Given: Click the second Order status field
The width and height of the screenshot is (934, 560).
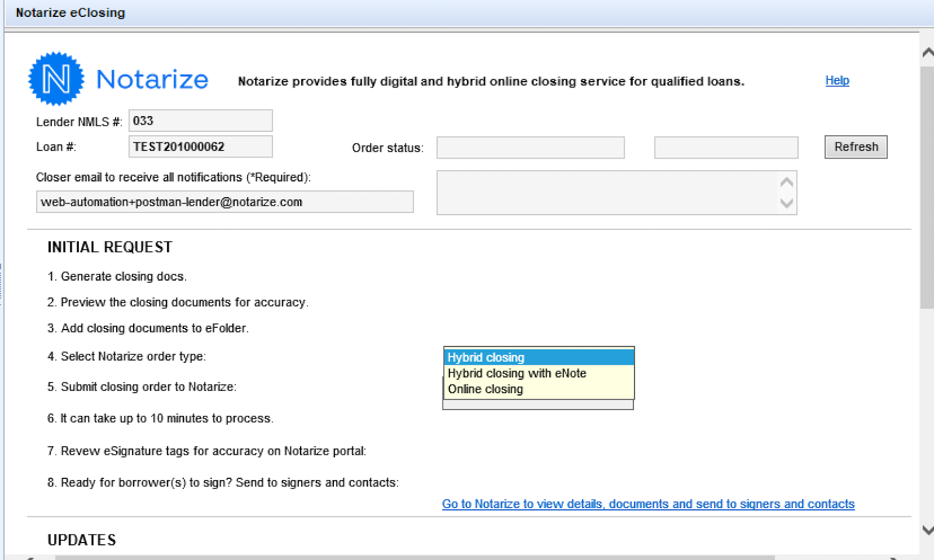Looking at the screenshot, I should tap(726, 148).
